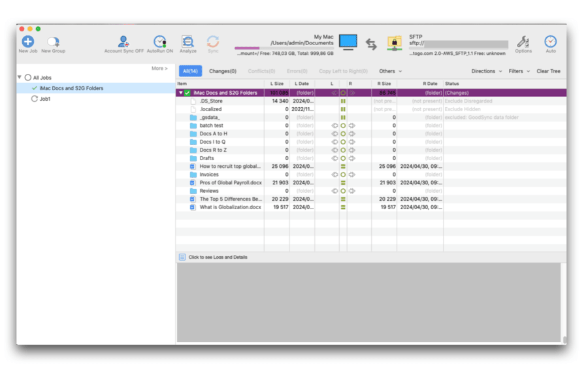Click the swap sides arrows icon
This screenshot has width=588, height=368.
coord(371,44)
